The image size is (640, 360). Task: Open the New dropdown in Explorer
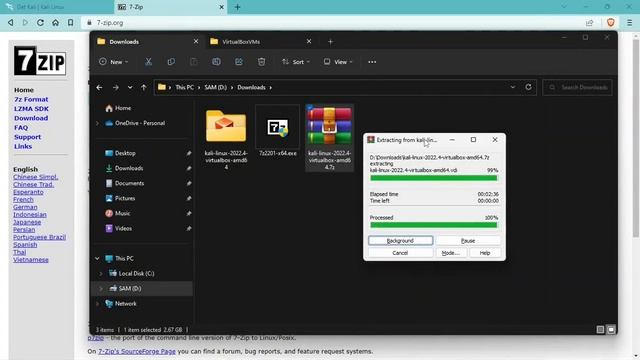(113, 62)
